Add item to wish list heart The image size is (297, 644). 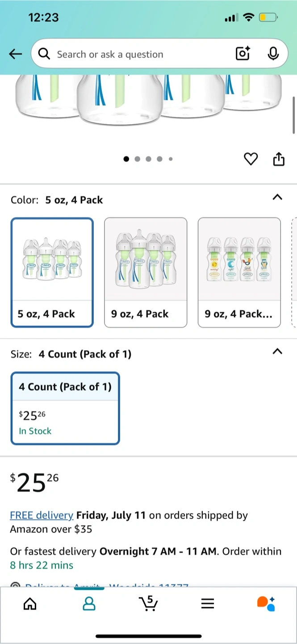(x=251, y=159)
